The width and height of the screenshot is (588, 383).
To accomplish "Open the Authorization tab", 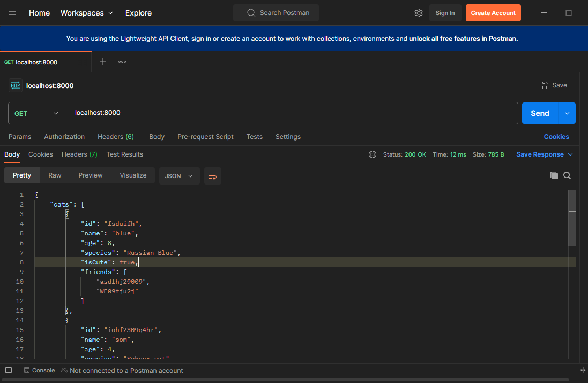I will [x=64, y=137].
